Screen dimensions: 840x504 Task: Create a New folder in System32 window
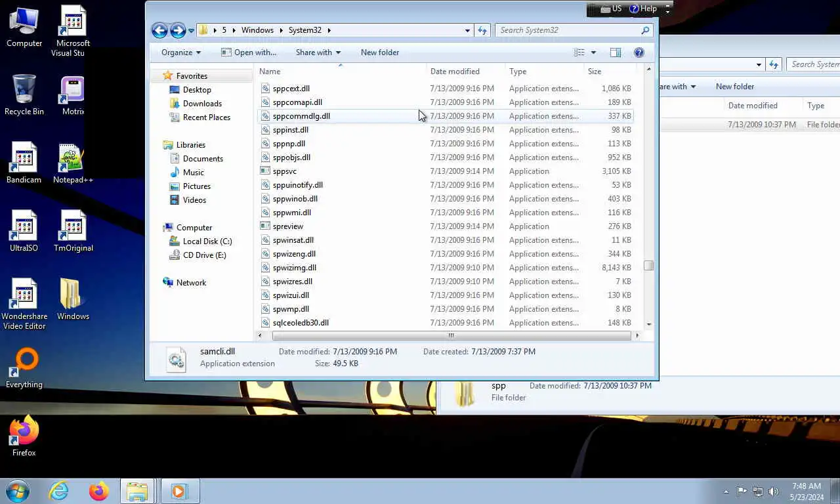tap(380, 52)
